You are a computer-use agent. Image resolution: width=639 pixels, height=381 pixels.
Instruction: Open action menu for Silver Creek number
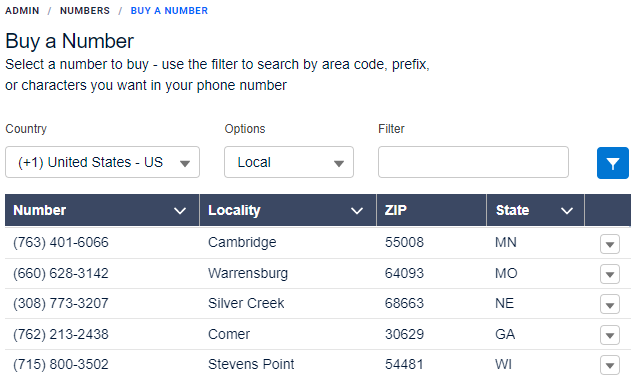tap(610, 304)
